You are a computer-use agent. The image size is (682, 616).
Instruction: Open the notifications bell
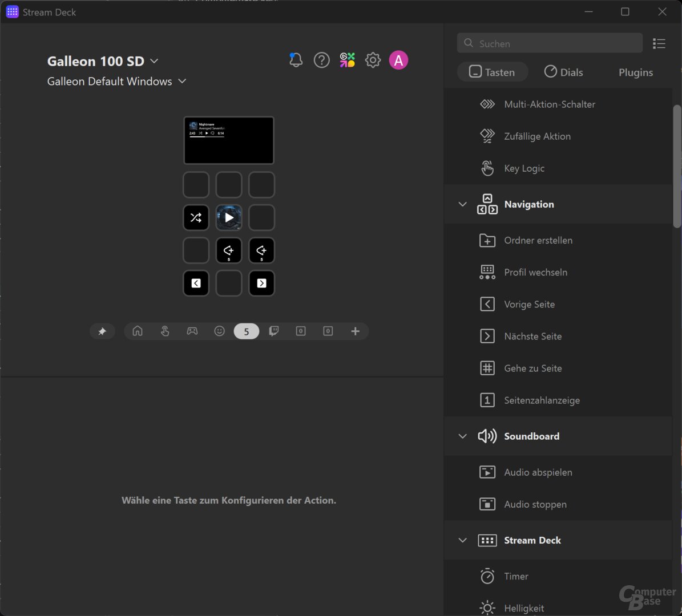(x=296, y=59)
